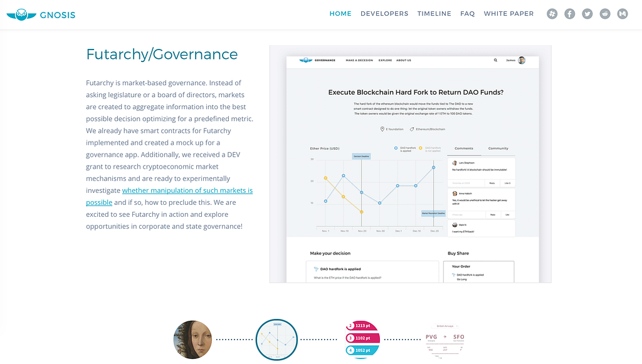The width and height of the screenshot is (642, 364).
Task: Click 'Make your decision' label in mockup
Action: (x=330, y=253)
